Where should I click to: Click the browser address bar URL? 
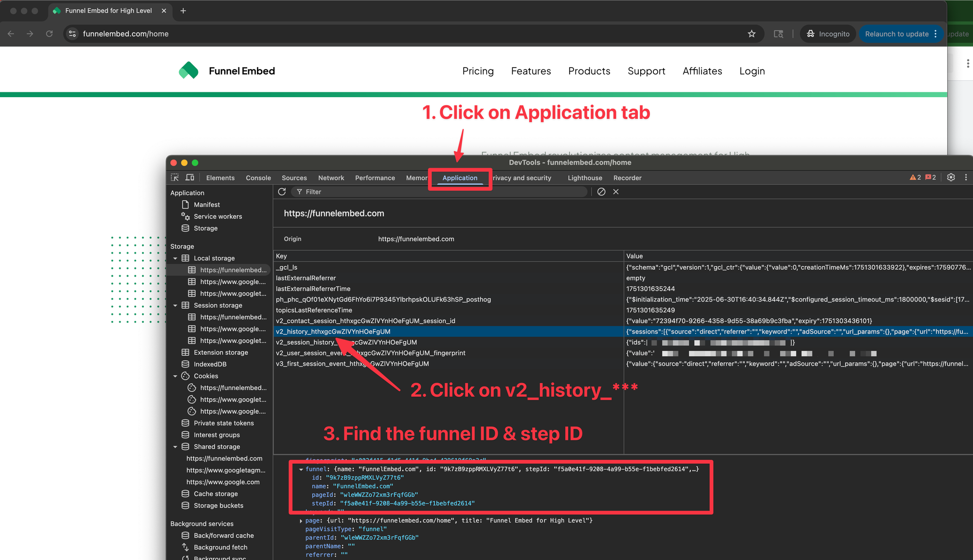pyautogui.click(x=126, y=34)
